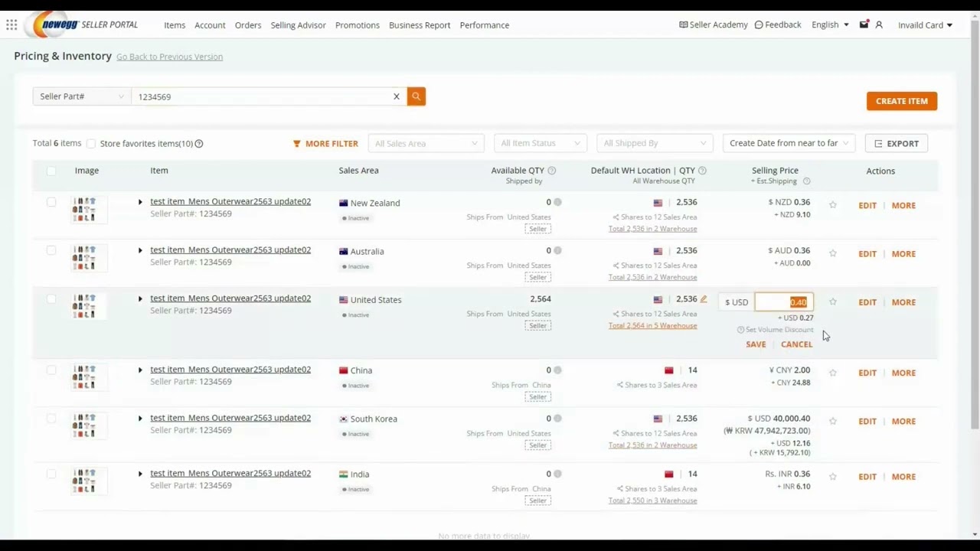Click info icon beside Available QTY header
980x551 pixels.
[552, 171]
